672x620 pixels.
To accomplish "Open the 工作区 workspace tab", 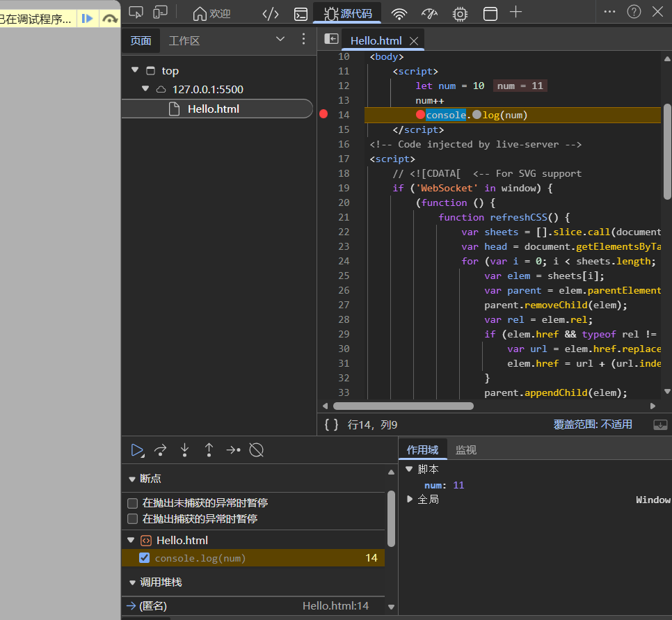I will [184, 40].
